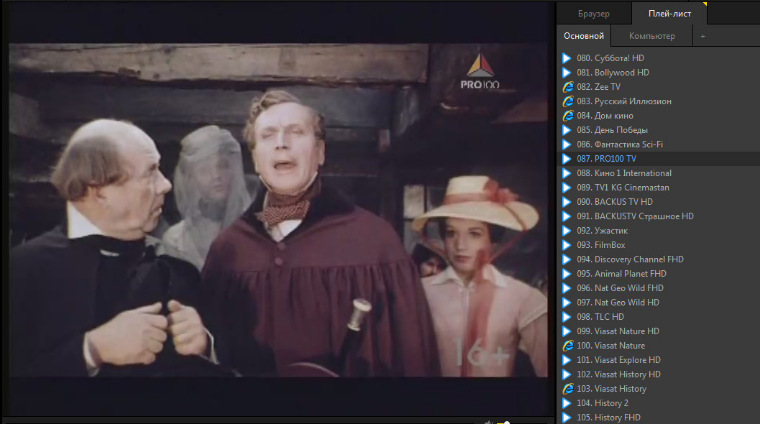Click the play icon beside 096. Nat Geo Wild FHD
This screenshot has height=424, width=760.
(567, 288)
